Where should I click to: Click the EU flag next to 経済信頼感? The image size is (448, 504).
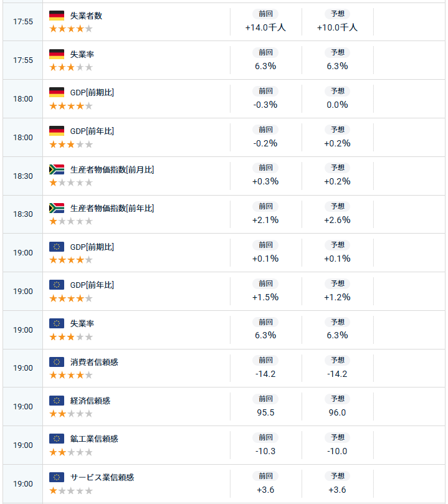click(x=57, y=401)
